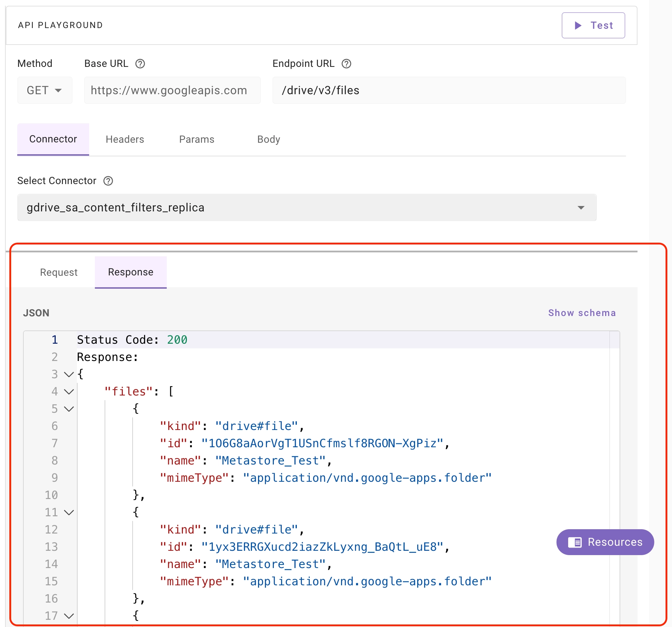Click the Endpoint URL help icon
Image resolution: width=672 pixels, height=627 pixels.
(346, 64)
